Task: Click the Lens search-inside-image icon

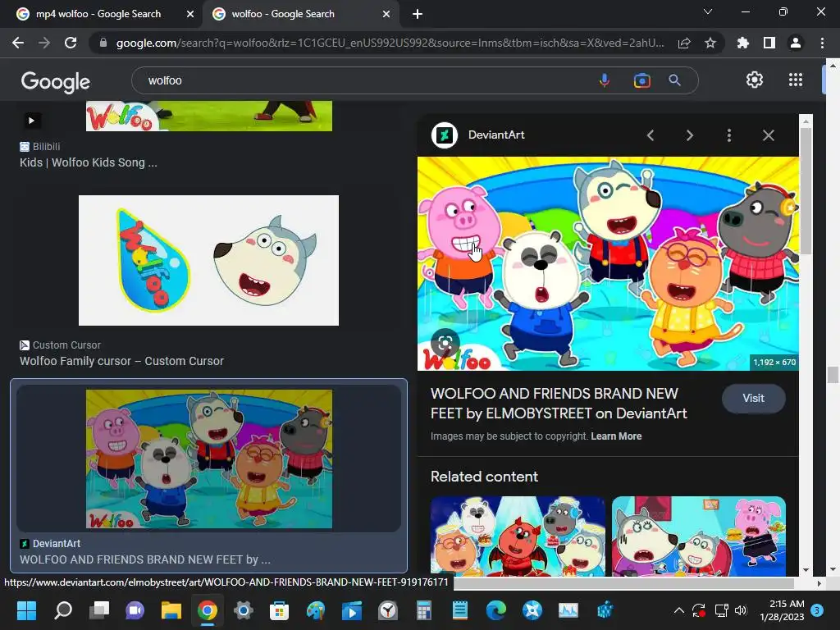Action: click(x=445, y=344)
